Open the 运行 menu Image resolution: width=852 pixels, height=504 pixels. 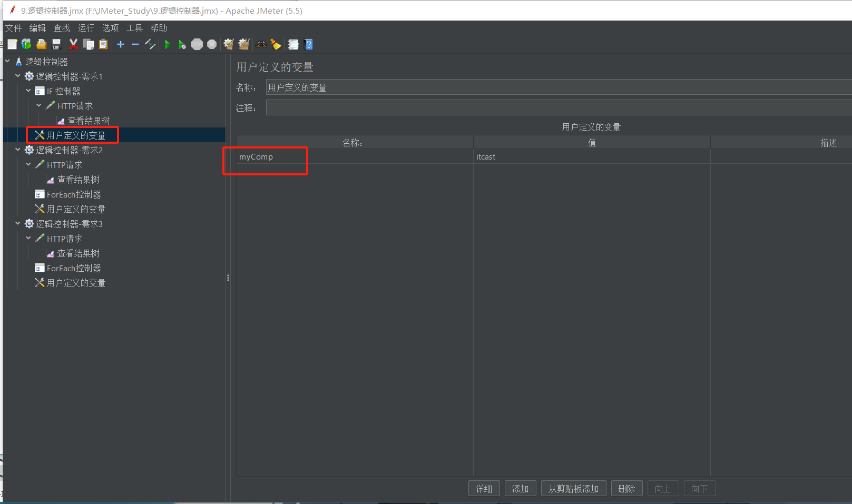(86, 28)
